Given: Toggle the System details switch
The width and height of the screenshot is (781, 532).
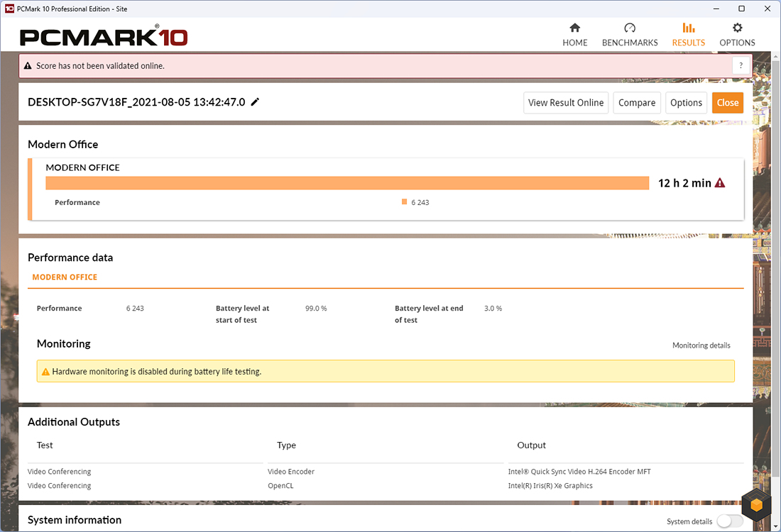Looking at the screenshot, I should pyautogui.click(x=730, y=521).
